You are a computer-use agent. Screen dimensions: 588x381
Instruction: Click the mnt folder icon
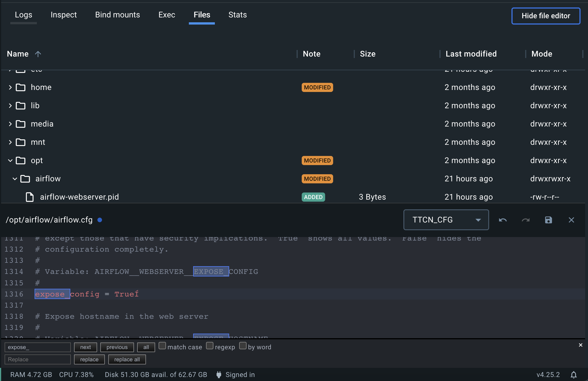coord(21,142)
